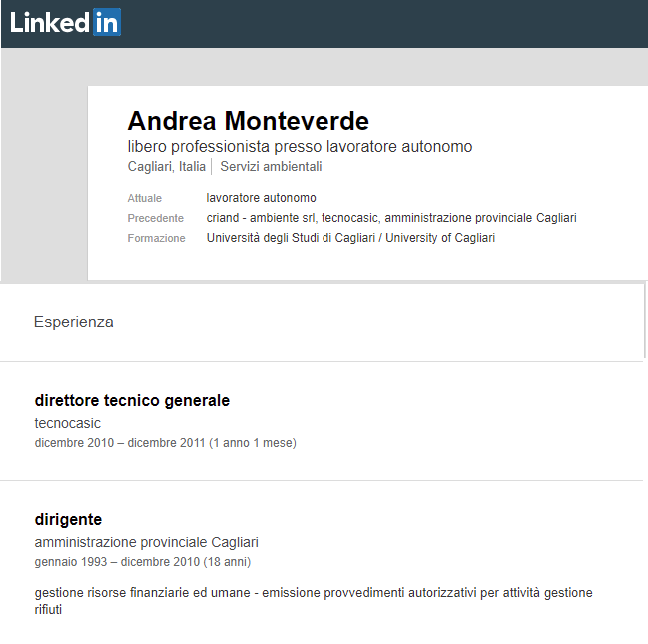The height and width of the screenshot is (644, 648).
Task: Open Andrea Monteverde profile name heading
Action: point(248,121)
